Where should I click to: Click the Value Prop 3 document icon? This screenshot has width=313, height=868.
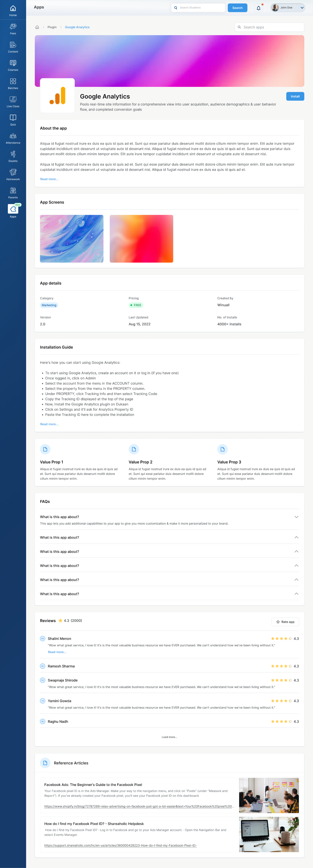click(x=223, y=449)
